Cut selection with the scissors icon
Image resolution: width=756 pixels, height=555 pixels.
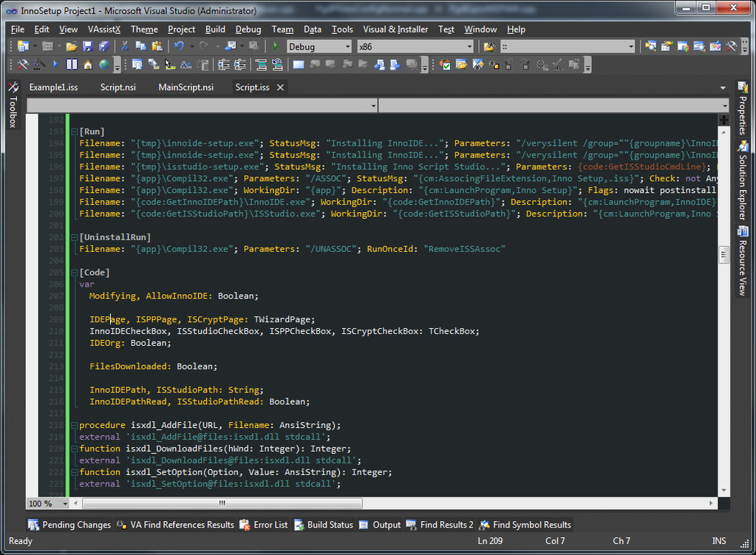125,47
